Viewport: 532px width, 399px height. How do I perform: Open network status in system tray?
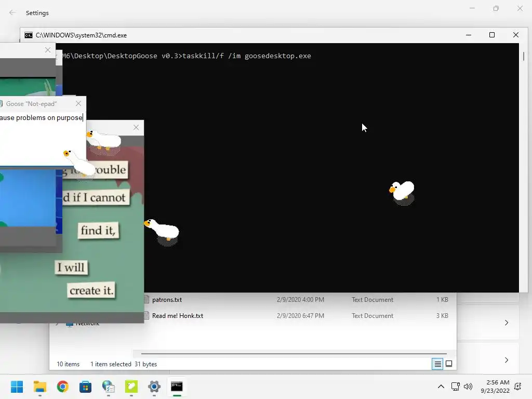click(455, 387)
